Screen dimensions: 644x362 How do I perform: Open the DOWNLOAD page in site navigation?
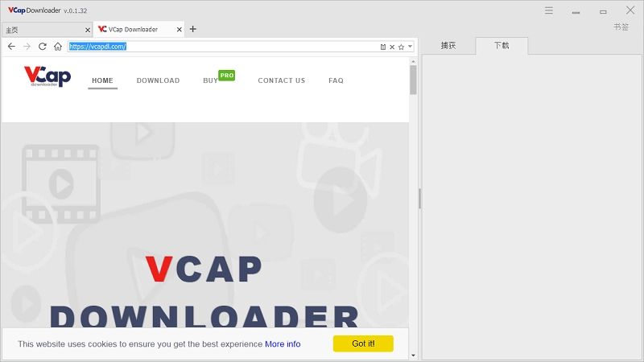(158, 80)
